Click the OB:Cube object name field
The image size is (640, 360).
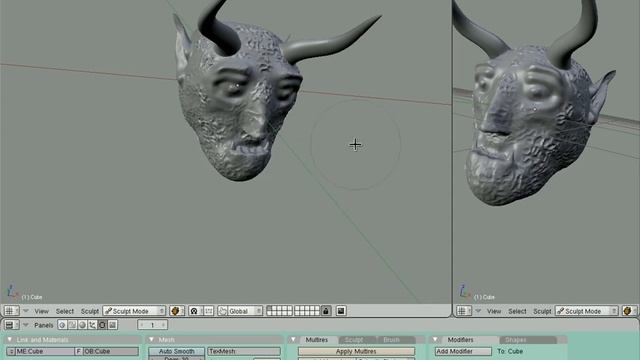coord(111,351)
